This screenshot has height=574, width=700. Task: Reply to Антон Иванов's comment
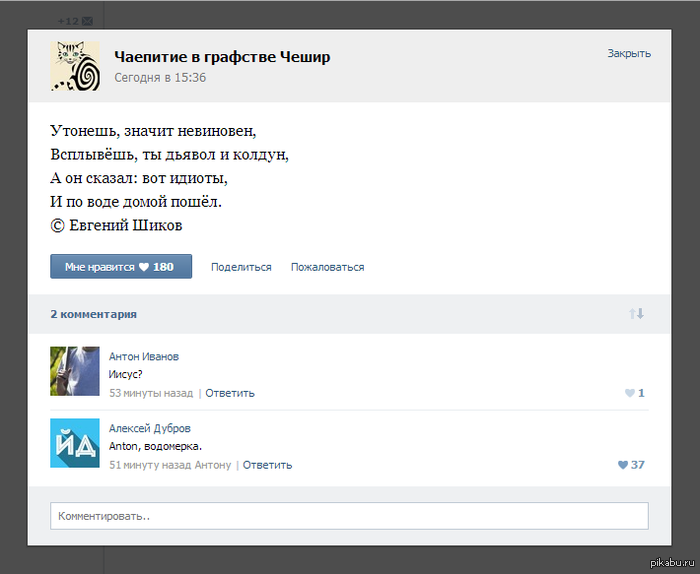pos(230,393)
